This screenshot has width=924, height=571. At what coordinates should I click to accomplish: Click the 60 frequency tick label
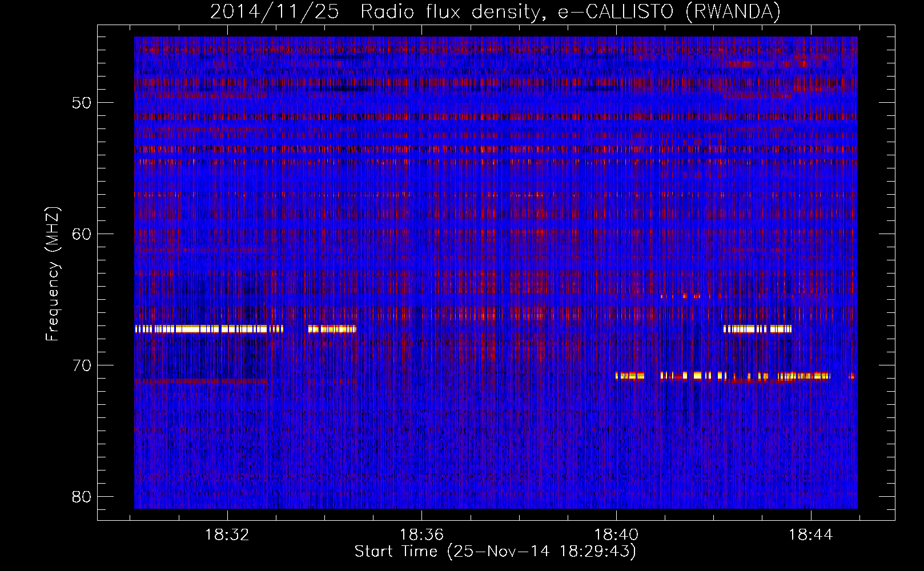point(82,234)
